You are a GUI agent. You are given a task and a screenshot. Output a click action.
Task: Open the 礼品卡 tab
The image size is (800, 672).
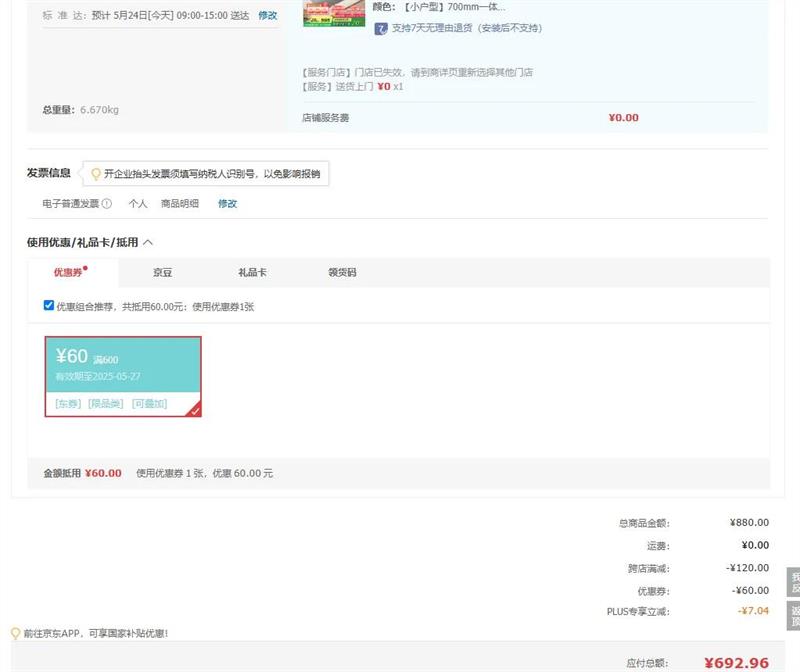point(252,272)
